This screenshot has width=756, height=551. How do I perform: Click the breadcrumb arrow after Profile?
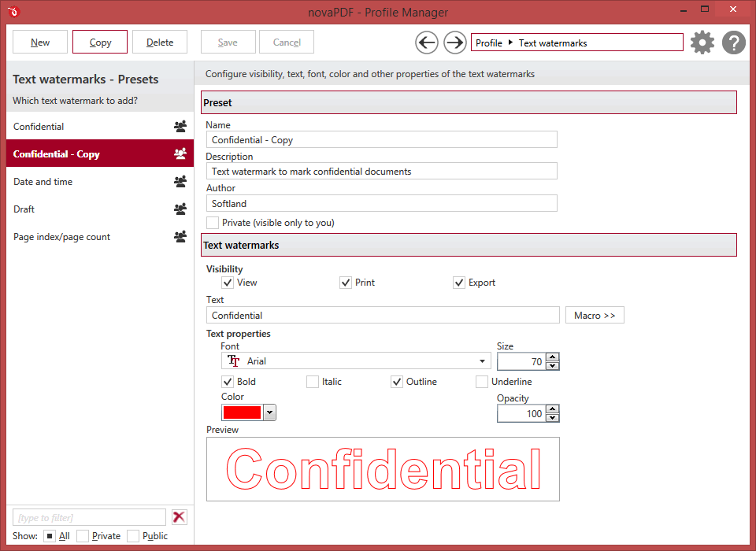point(510,43)
